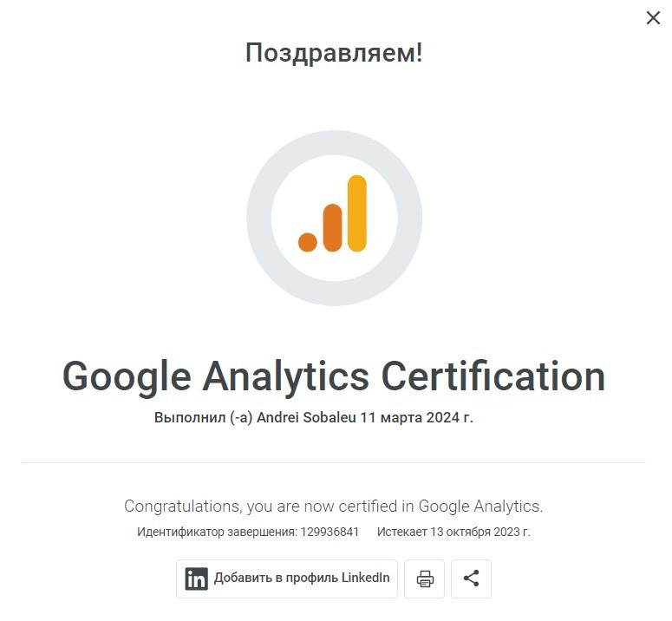Click the 'Выполнил (-а)' label
This screenshot has height=621, width=672.
click(204, 417)
